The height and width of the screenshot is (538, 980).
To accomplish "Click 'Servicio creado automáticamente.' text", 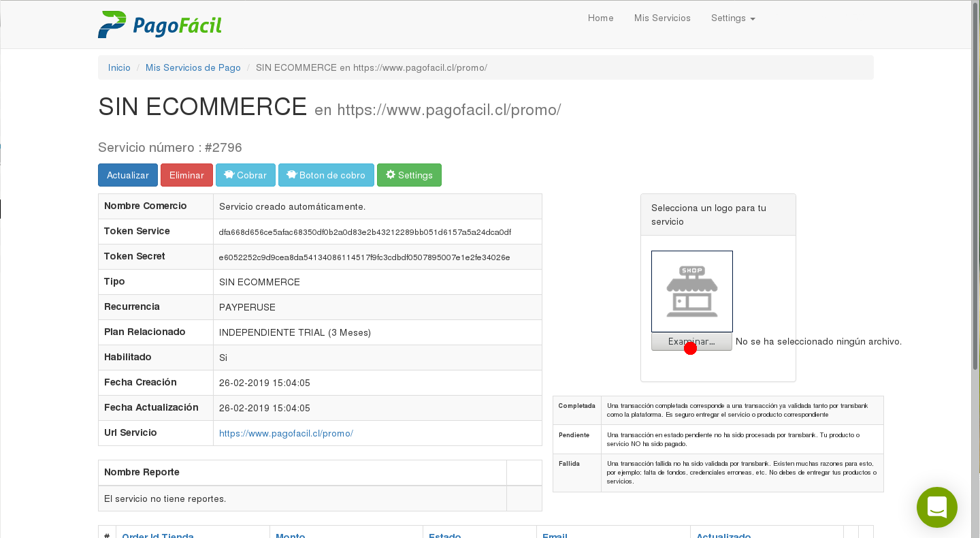I will tap(292, 206).
